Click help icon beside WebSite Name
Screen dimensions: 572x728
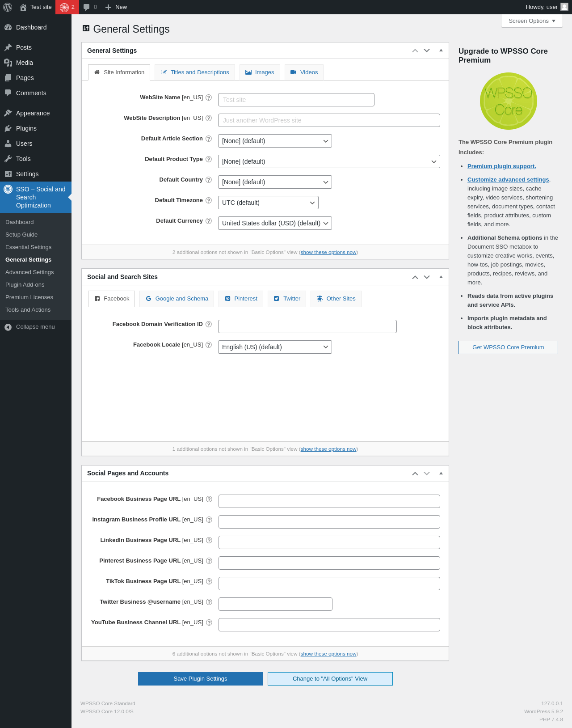[208, 97]
